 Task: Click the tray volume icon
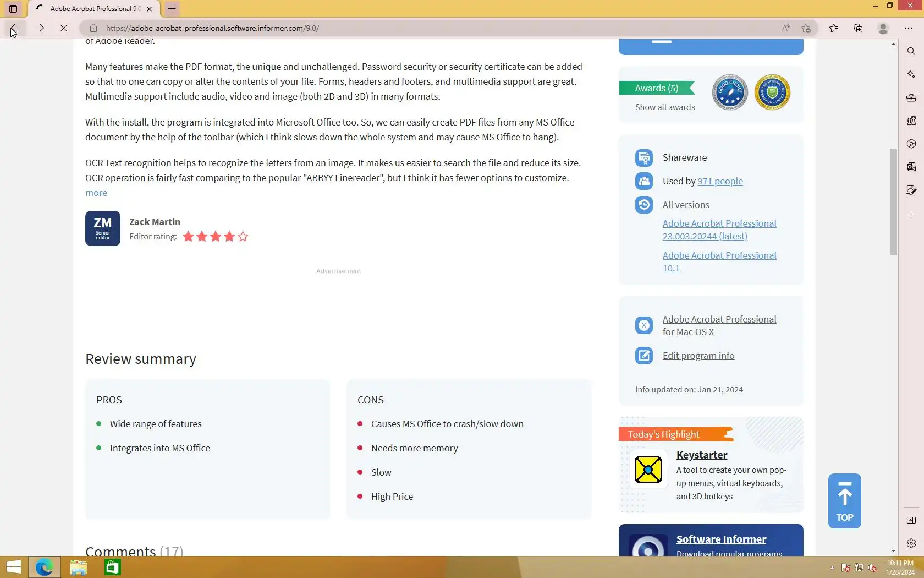pos(872,568)
